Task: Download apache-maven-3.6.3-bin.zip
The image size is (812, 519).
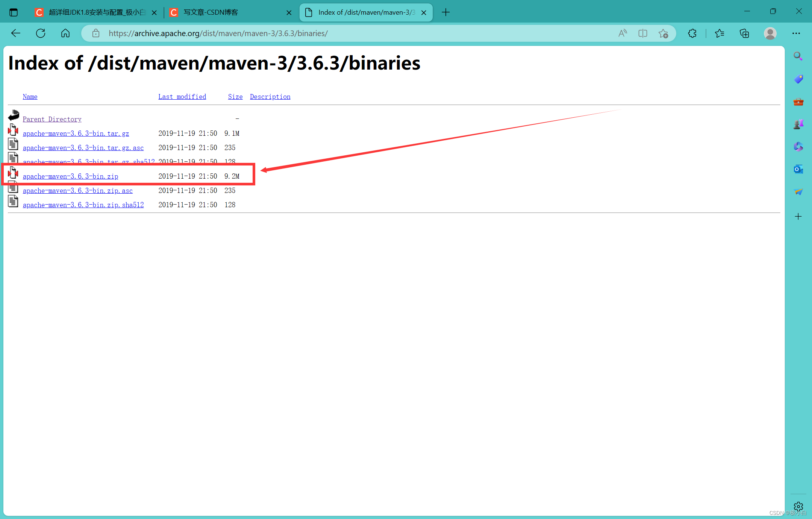Action: click(70, 176)
